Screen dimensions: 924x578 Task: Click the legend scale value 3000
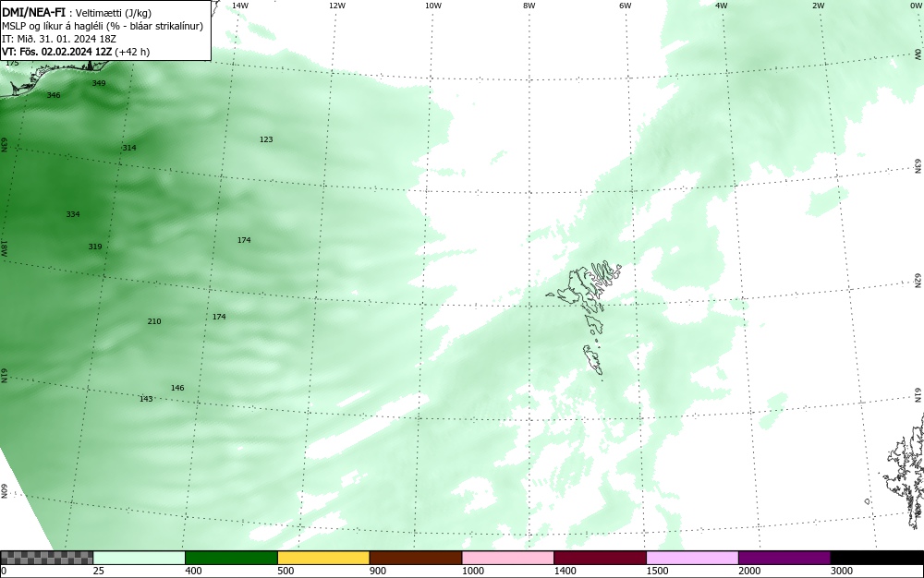[x=842, y=571]
